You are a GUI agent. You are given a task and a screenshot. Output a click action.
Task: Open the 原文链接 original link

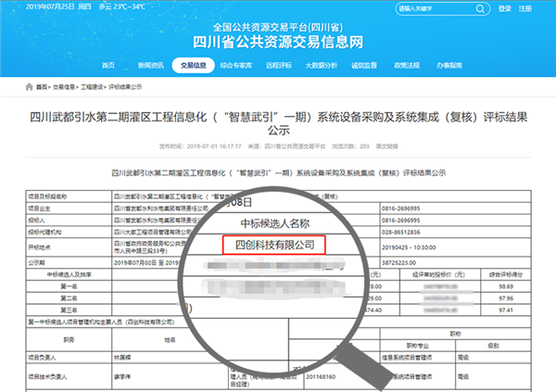point(386,146)
